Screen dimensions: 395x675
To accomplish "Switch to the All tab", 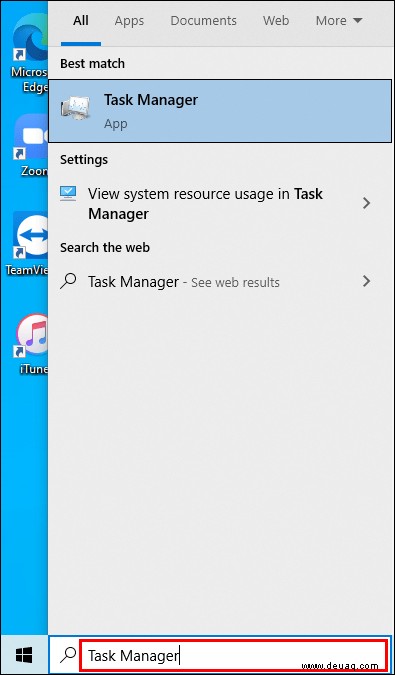I will (x=81, y=21).
